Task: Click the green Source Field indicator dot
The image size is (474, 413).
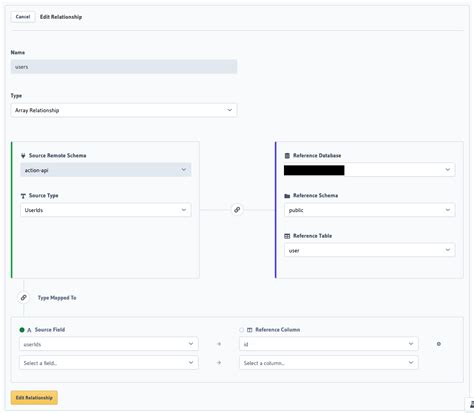Action: click(x=22, y=330)
